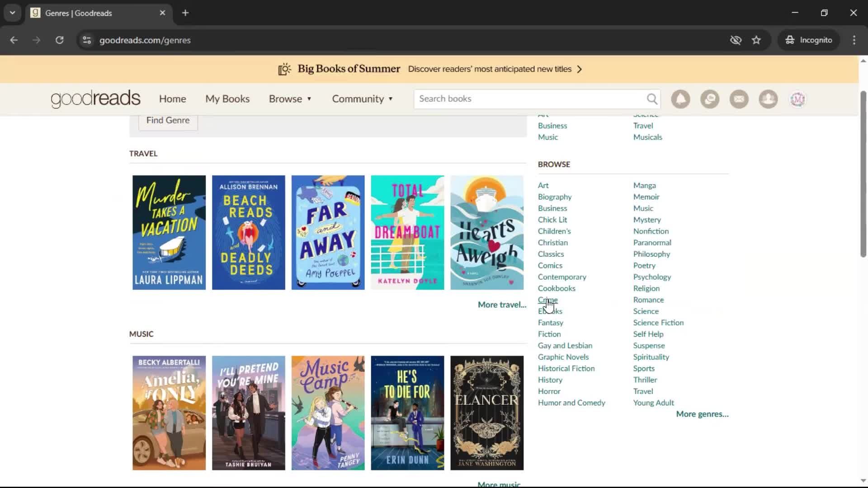Open the Graphic Novels genre

pos(563,357)
